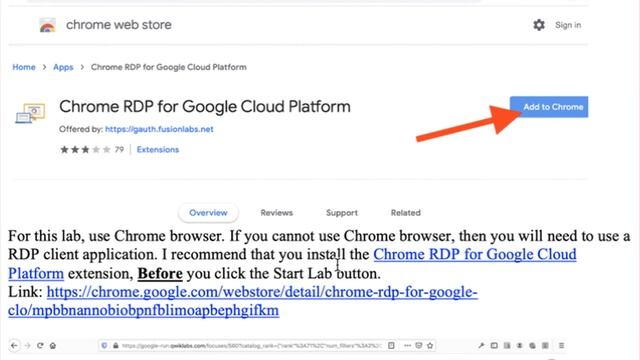Open the gauth.fusionlabs.net offered-by link
The height and width of the screenshot is (360, 640).
click(159, 129)
